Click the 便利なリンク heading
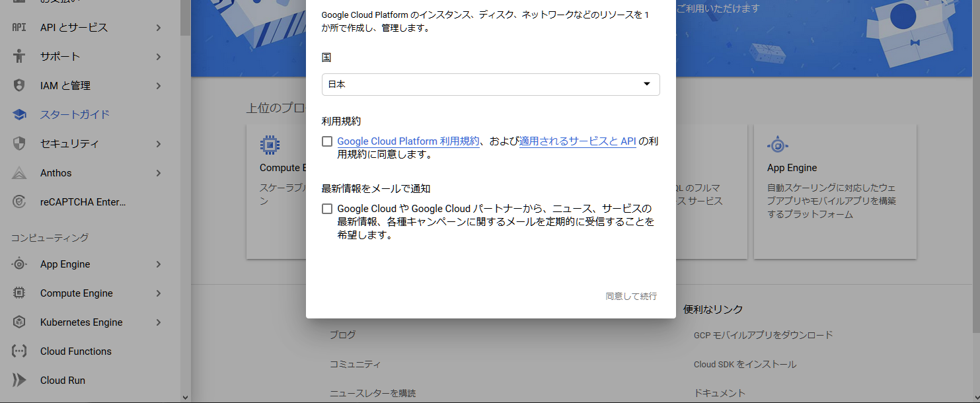The image size is (980, 403). [713, 309]
